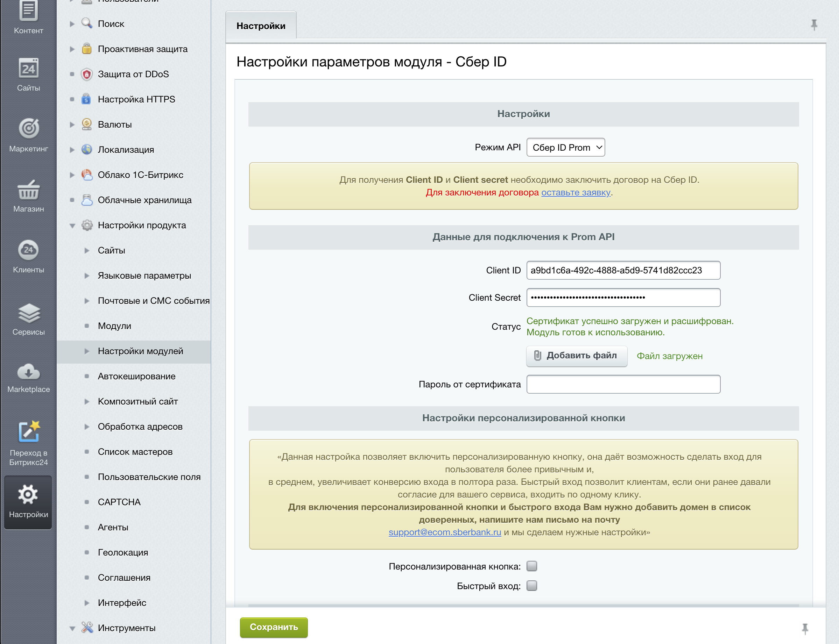Image resolution: width=839 pixels, height=644 pixels.
Task: Open the Marketplace cloud icon section
Action: [x=28, y=372]
